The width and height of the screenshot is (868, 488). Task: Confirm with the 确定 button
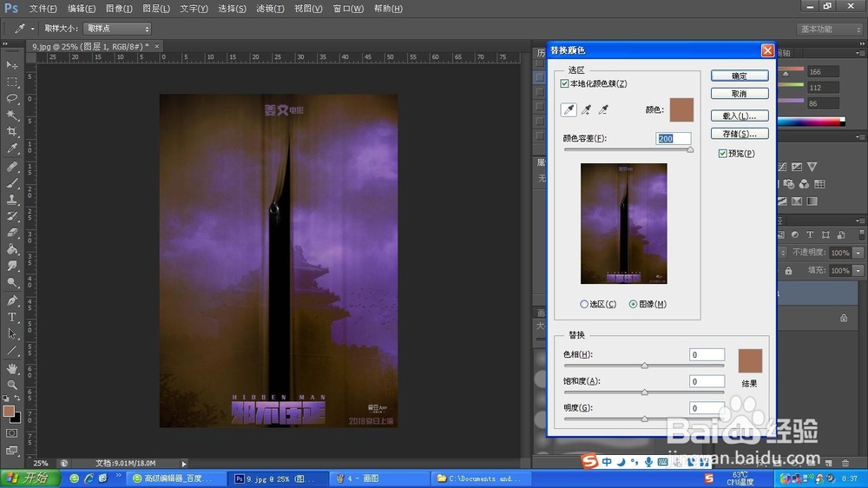740,76
